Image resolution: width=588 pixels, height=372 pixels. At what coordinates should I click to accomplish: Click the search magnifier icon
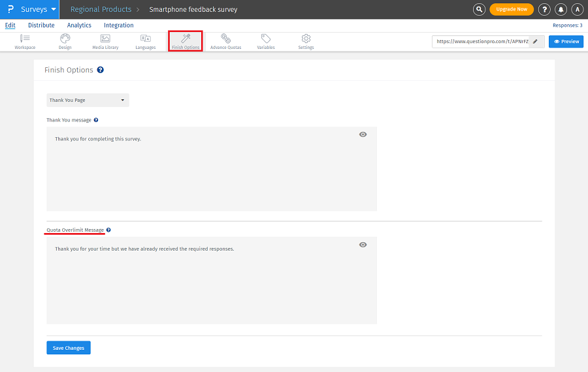coord(480,10)
